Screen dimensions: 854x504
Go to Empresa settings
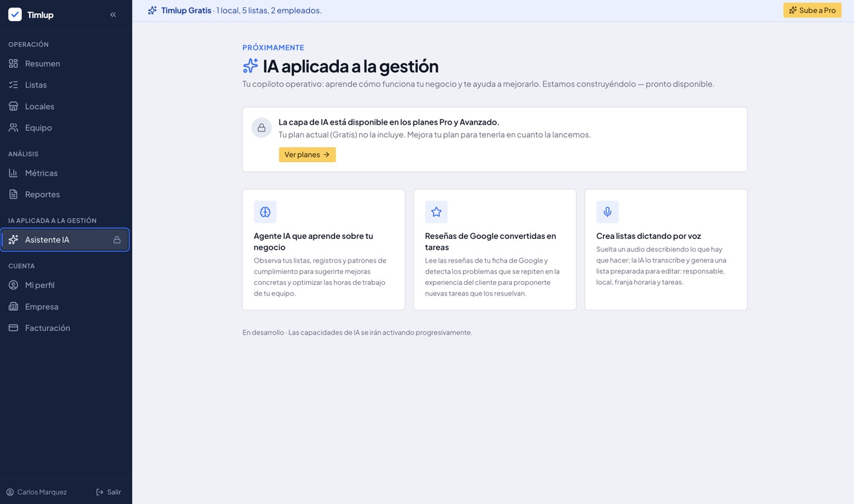pos(65,306)
